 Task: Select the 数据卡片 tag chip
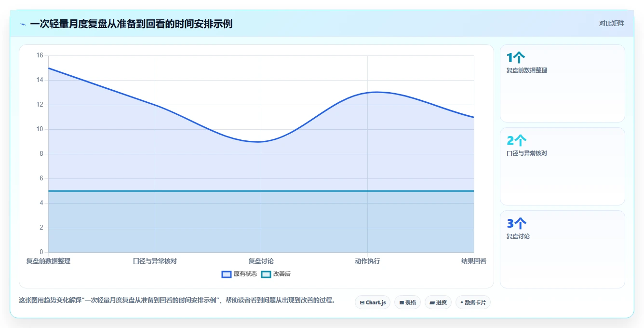(x=473, y=302)
